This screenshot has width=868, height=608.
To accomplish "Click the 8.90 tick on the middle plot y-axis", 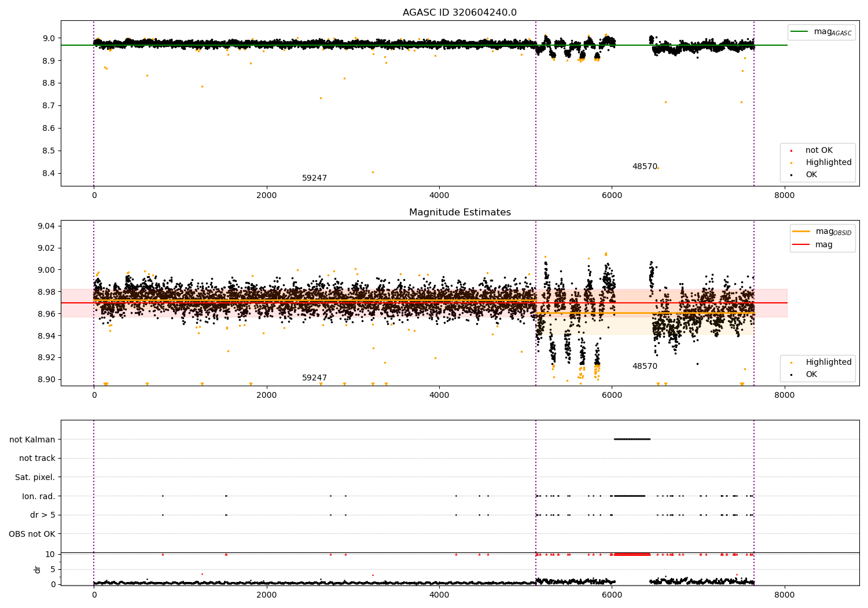I will (x=46, y=380).
